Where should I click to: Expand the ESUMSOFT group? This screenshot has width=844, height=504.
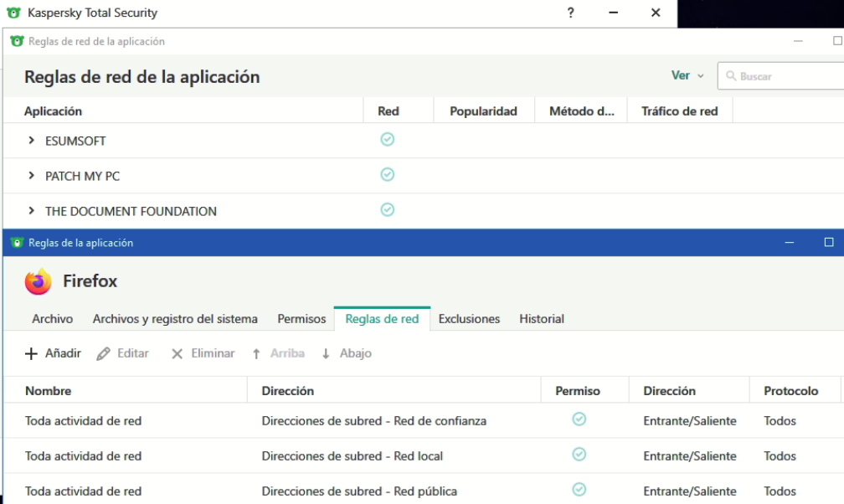click(x=31, y=141)
